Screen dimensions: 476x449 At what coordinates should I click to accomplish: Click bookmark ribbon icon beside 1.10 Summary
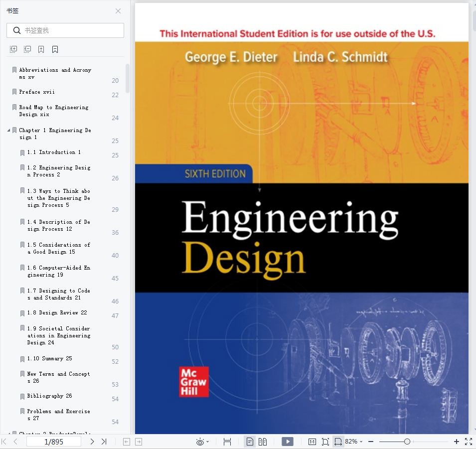pyautogui.click(x=22, y=359)
